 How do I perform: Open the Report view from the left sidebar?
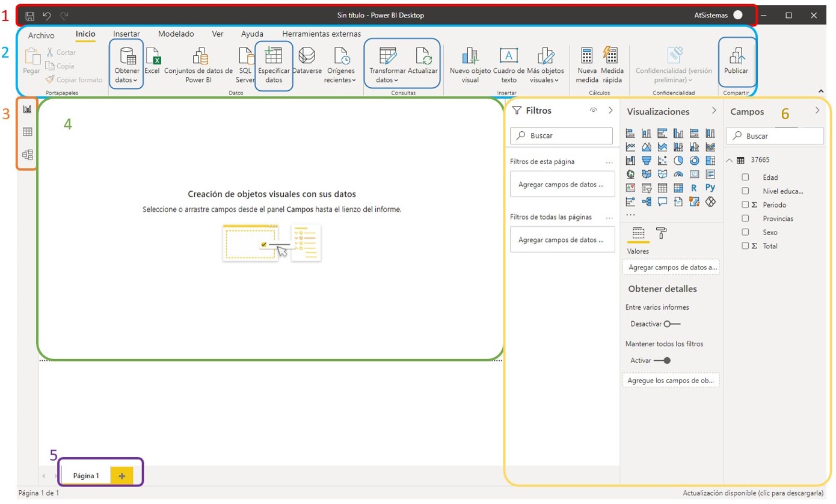(27, 109)
